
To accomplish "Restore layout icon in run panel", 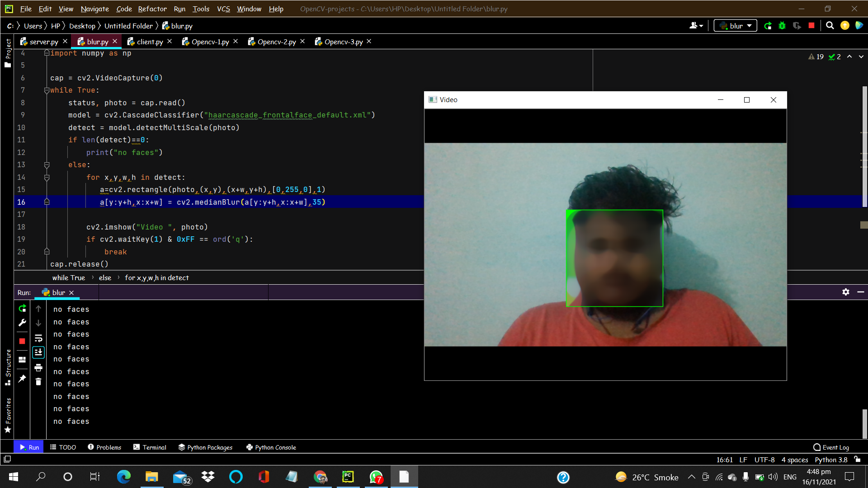I will (x=22, y=360).
